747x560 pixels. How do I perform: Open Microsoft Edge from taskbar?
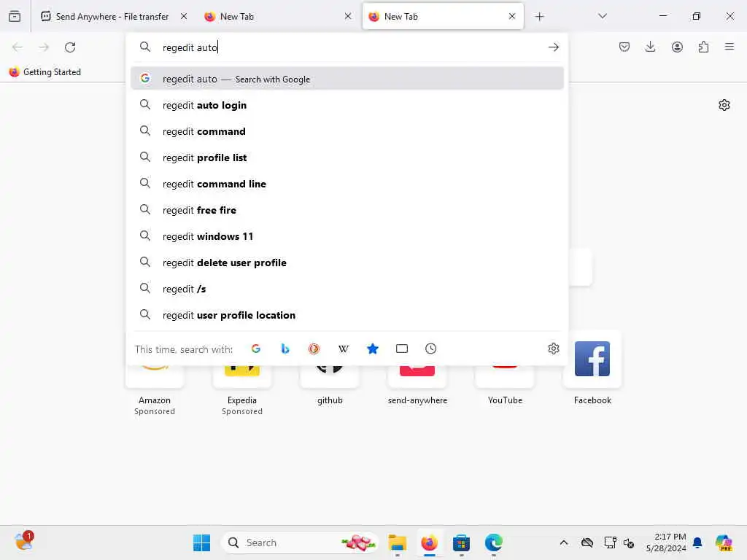494,542
